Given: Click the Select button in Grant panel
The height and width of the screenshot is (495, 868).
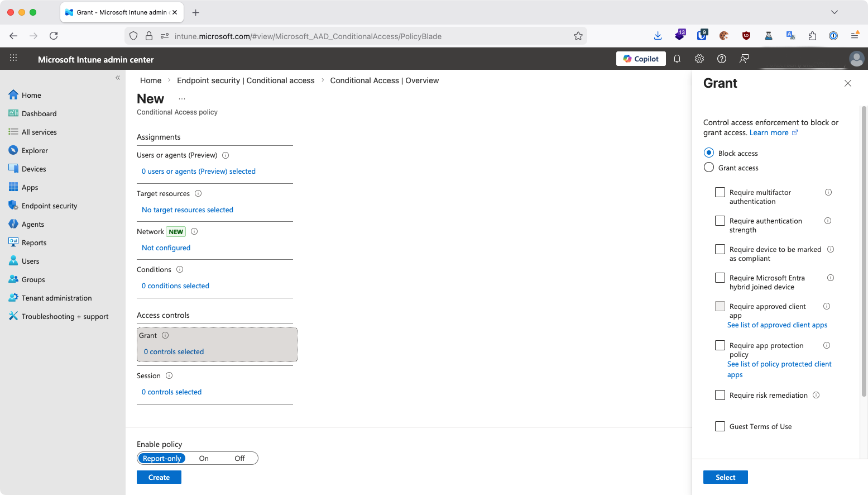Looking at the screenshot, I should (x=726, y=477).
